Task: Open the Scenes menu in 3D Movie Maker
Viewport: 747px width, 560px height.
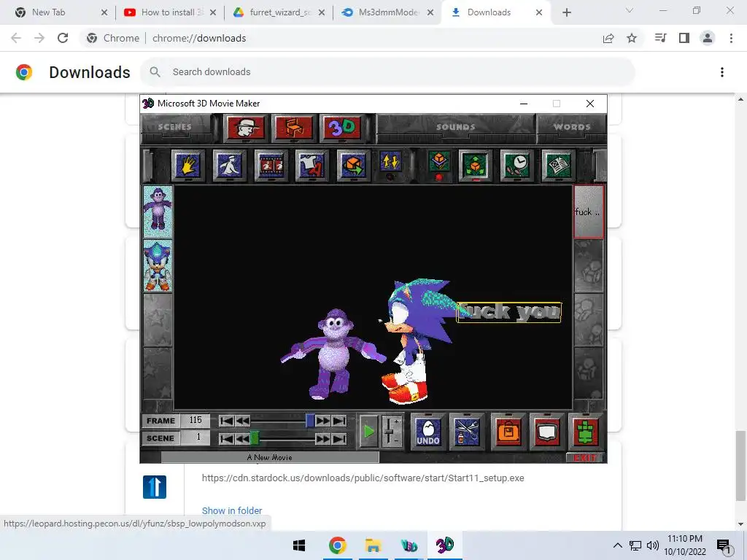Action: point(175,127)
